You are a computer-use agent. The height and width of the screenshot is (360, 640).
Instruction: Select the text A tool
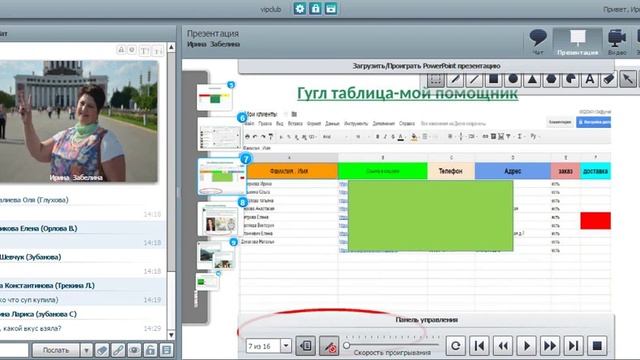(x=590, y=79)
